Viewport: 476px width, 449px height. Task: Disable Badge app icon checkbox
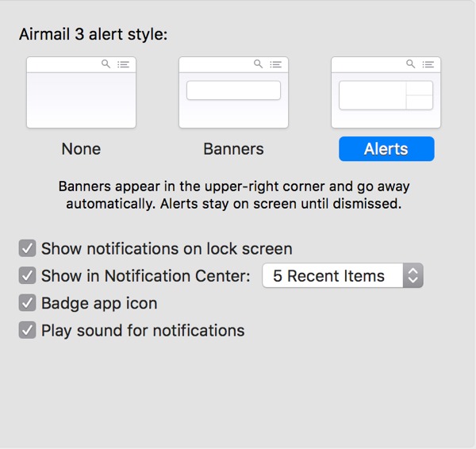point(27,303)
